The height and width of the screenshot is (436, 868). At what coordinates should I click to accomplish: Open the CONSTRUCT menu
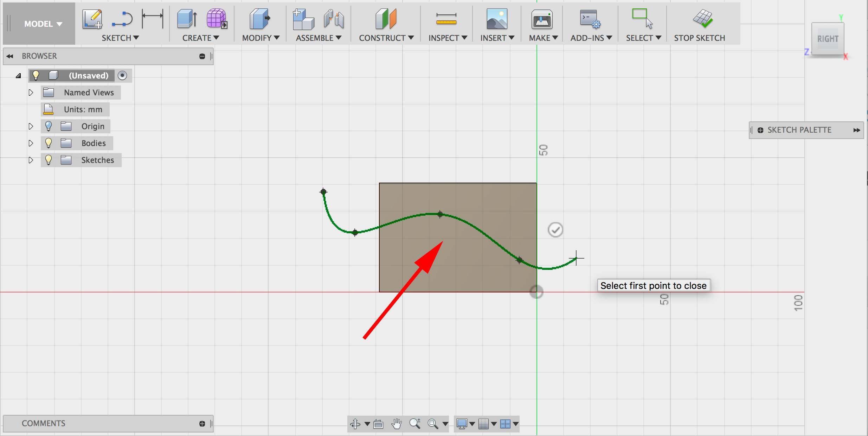[x=386, y=38]
